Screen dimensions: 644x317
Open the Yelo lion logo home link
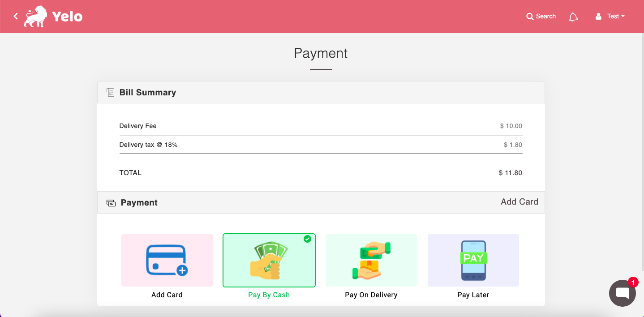tap(54, 17)
